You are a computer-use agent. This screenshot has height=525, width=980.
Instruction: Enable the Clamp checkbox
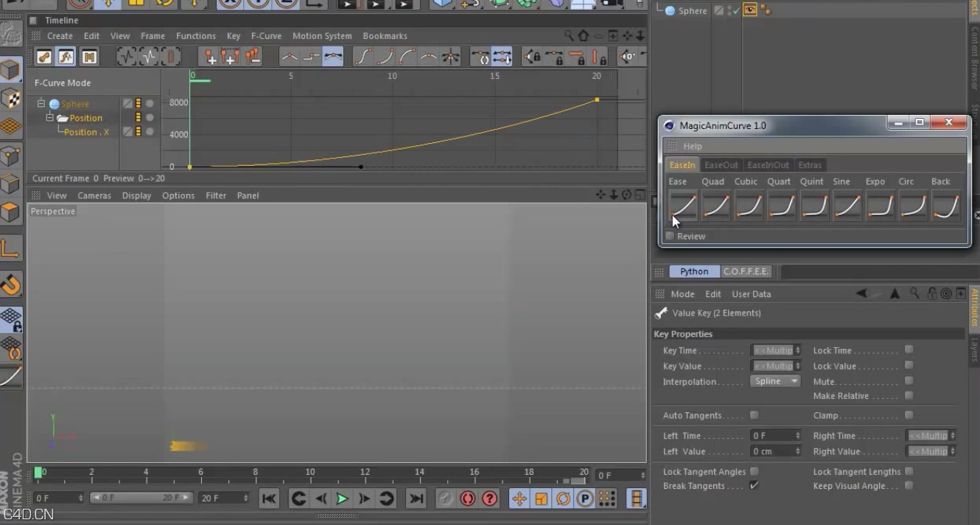click(909, 415)
